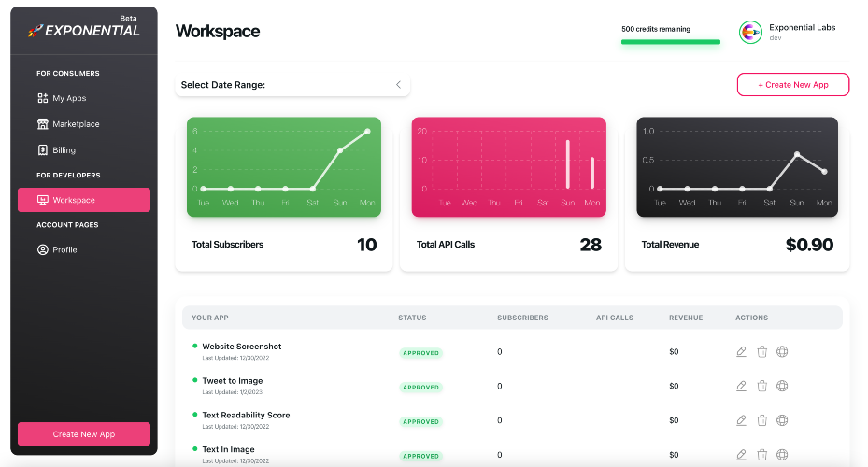Delete the Website Screenshot app
868x467 pixels.
tap(762, 351)
